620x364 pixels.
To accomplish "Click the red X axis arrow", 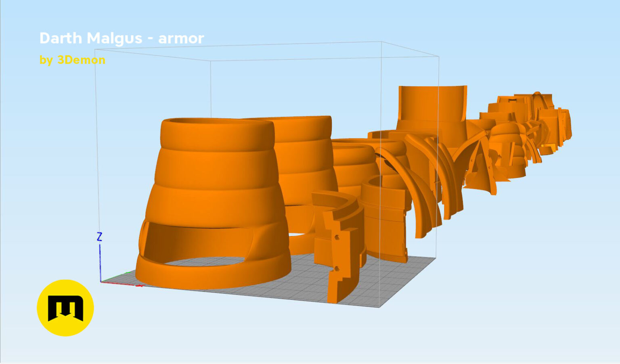I will pyautogui.click(x=121, y=284).
